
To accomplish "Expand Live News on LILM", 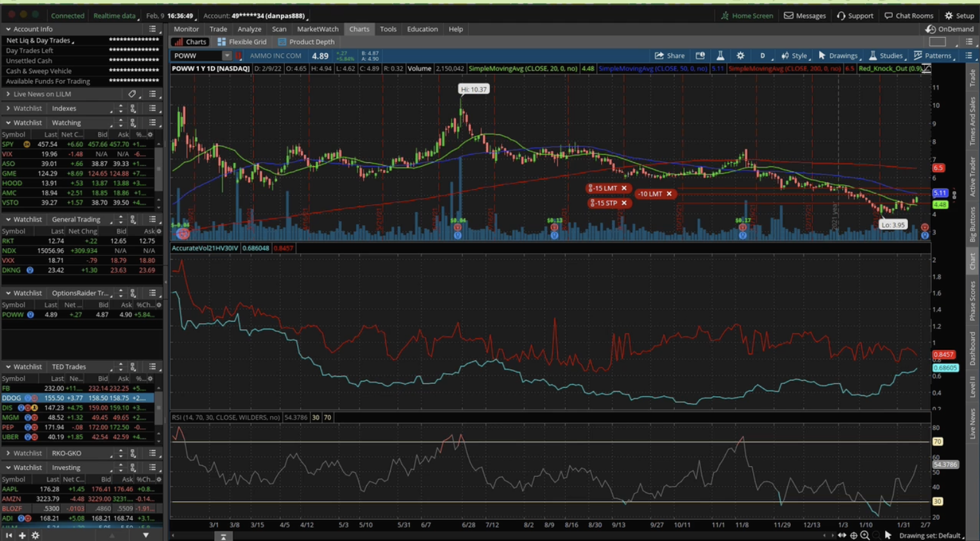I will [x=8, y=94].
